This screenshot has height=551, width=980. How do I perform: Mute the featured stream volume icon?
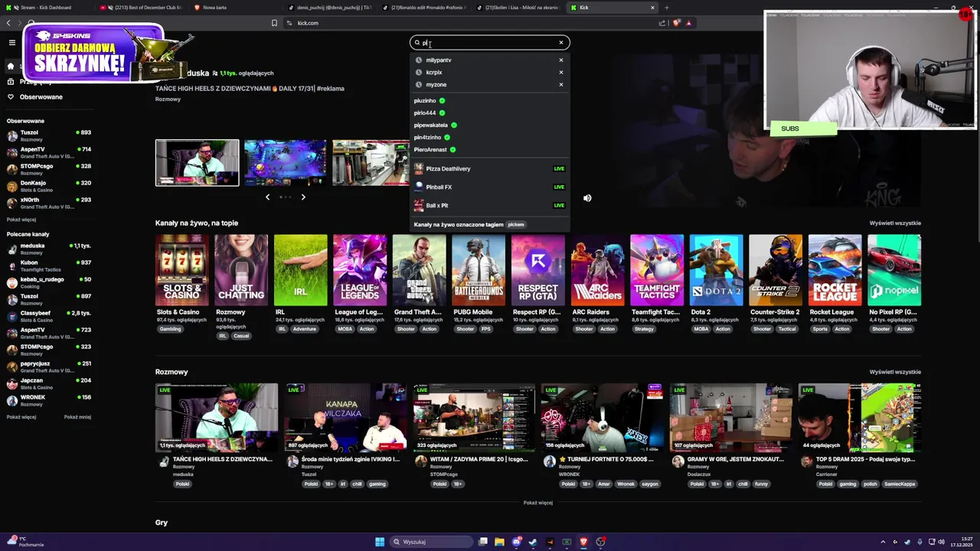pos(587,197)
